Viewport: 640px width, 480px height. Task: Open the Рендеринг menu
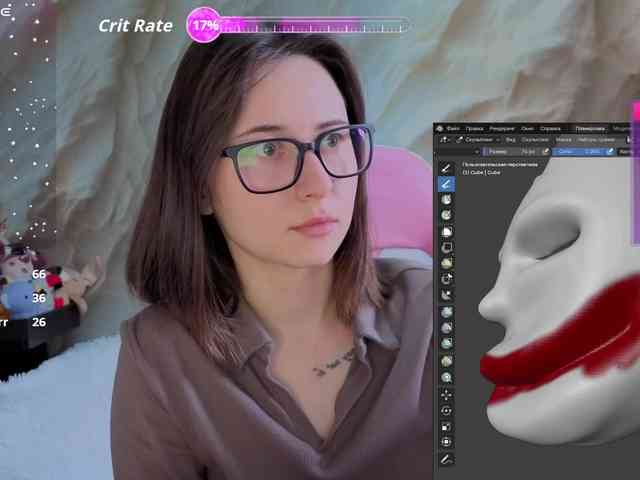point(502,128)
